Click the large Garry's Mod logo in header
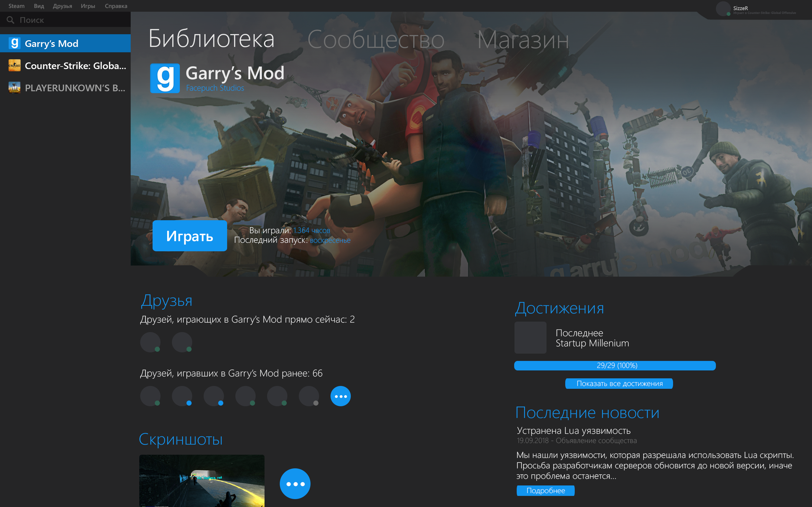 coord(165,78)
